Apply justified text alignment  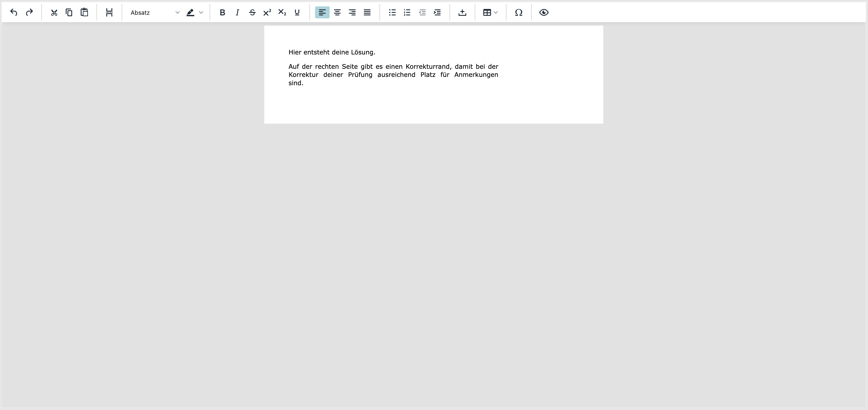tap(367, 12)
